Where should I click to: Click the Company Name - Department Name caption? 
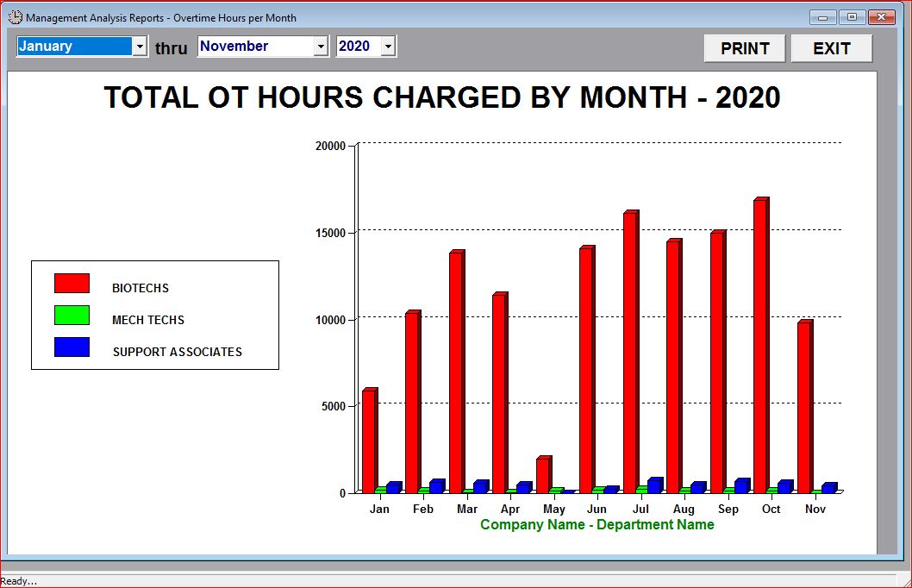[597, 524]
